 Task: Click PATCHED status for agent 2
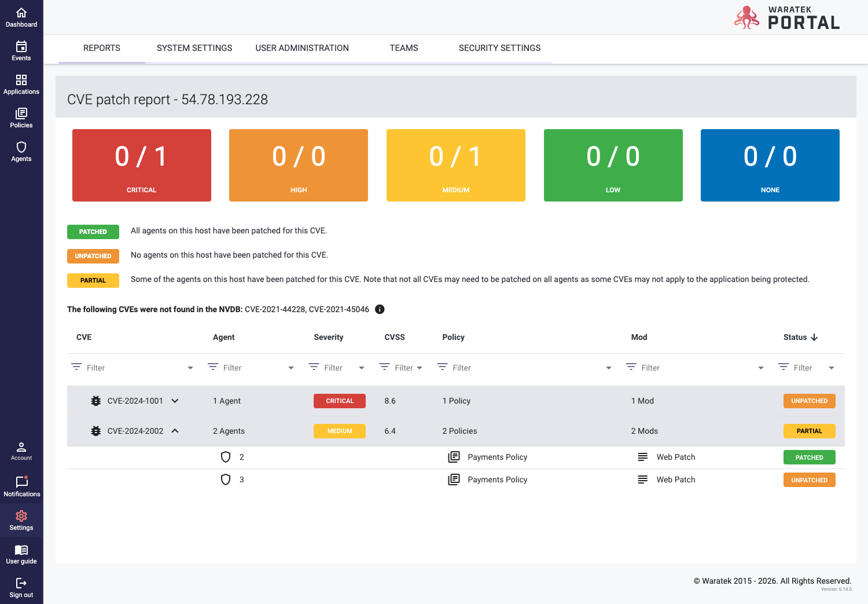810,457
